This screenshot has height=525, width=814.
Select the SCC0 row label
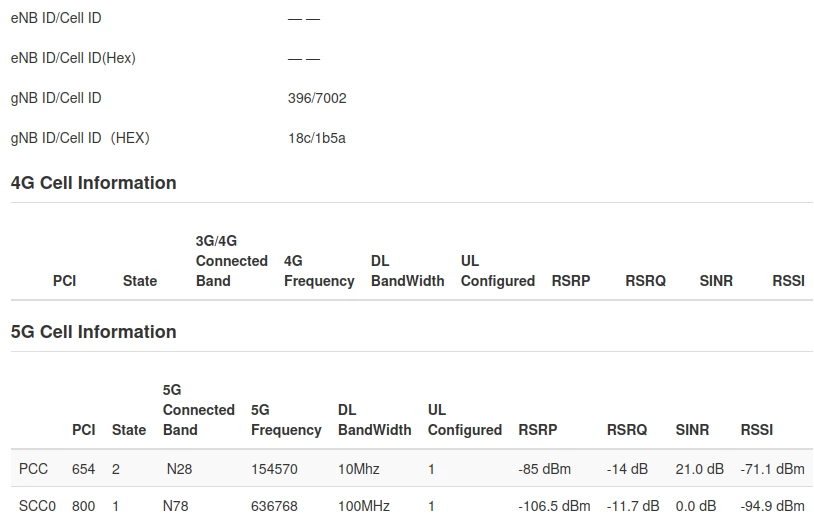37,506
